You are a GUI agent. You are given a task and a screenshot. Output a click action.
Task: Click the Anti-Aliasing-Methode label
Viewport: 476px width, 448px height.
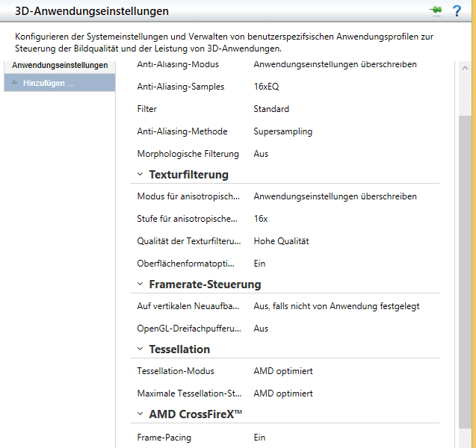point(182,131)
